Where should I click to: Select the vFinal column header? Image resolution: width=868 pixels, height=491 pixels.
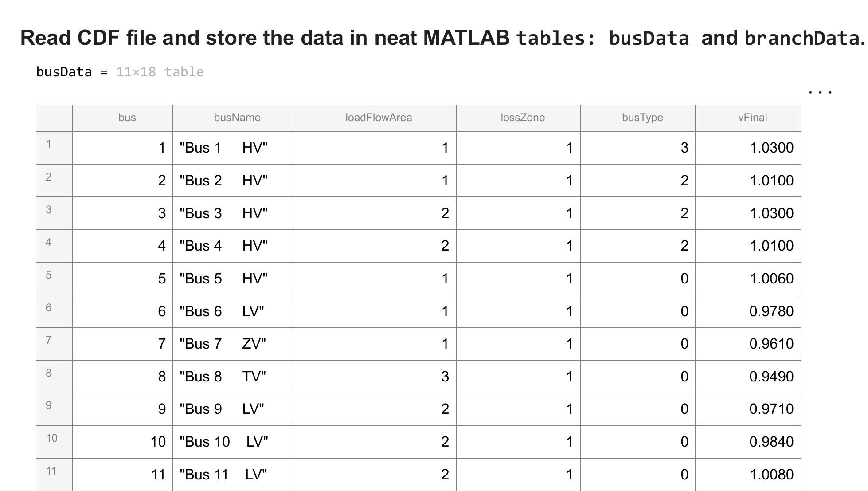[748, 118]
